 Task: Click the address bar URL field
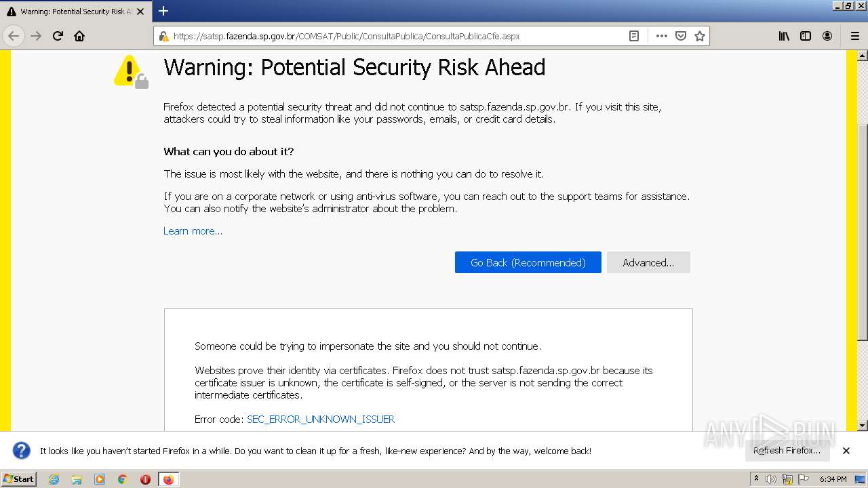point(393,36)
